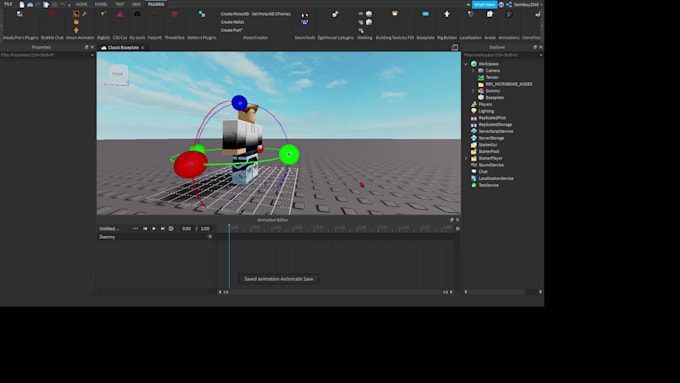Click the red rotation handle sphere

(x=191, y=164)
